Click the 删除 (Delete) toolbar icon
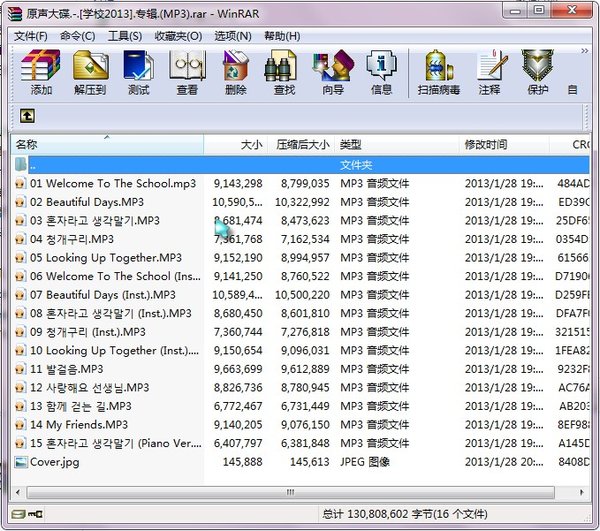This screenshot has height=531, width=600. [x=236, y=72]
